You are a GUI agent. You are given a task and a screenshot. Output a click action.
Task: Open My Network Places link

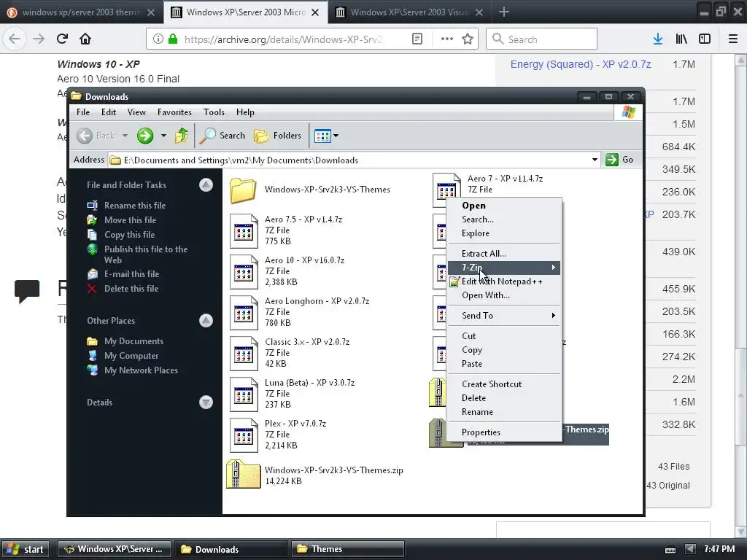click(x=141, y=370)
